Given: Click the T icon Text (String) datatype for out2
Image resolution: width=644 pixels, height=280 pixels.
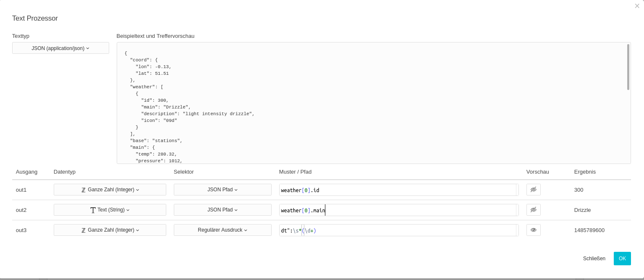Looking at the screenshot, I should 93,210.
